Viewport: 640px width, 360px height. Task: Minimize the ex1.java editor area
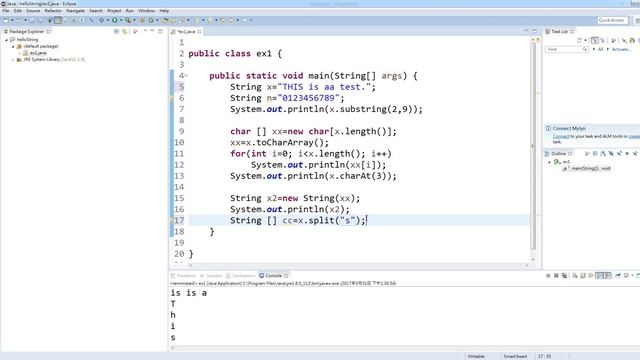tap(526, 31)
